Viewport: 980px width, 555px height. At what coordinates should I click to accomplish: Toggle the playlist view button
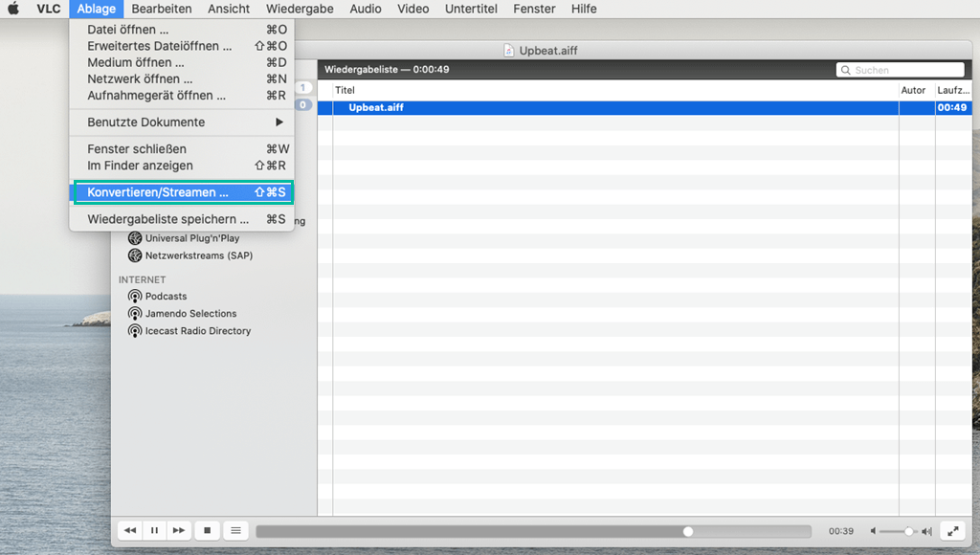(235, 531)
